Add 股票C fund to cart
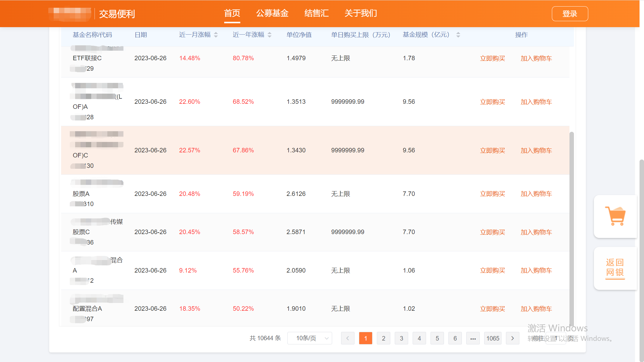644x362 pixels. 536,232
